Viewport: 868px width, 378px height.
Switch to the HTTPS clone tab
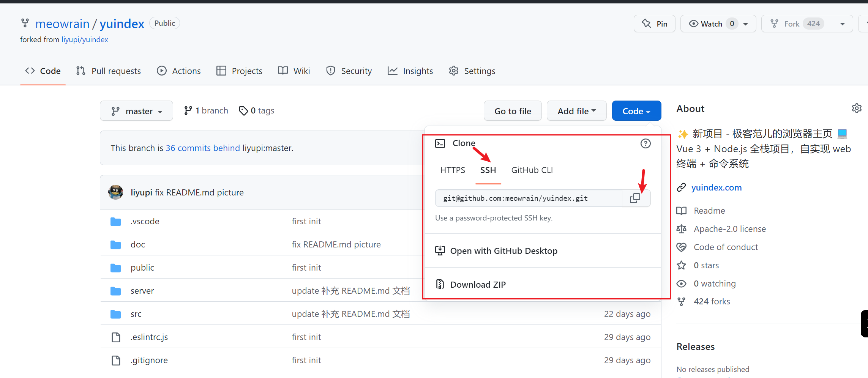click(453, 170)
